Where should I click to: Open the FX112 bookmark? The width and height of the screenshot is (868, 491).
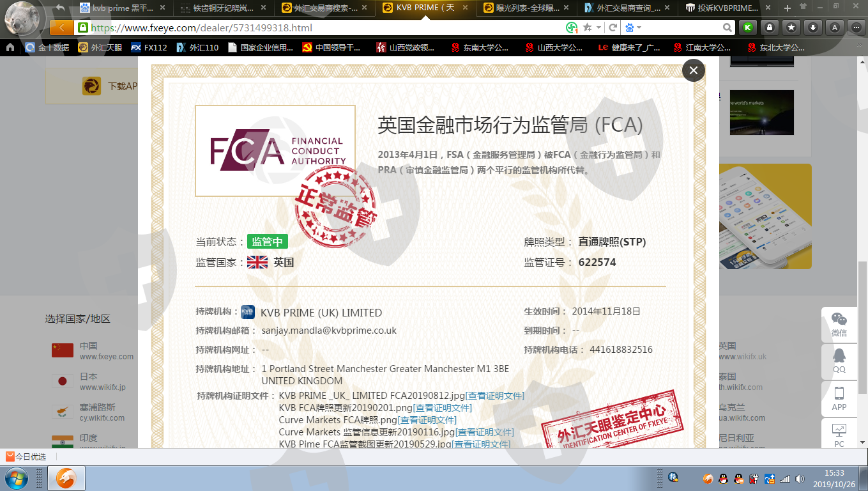(149, 47)
